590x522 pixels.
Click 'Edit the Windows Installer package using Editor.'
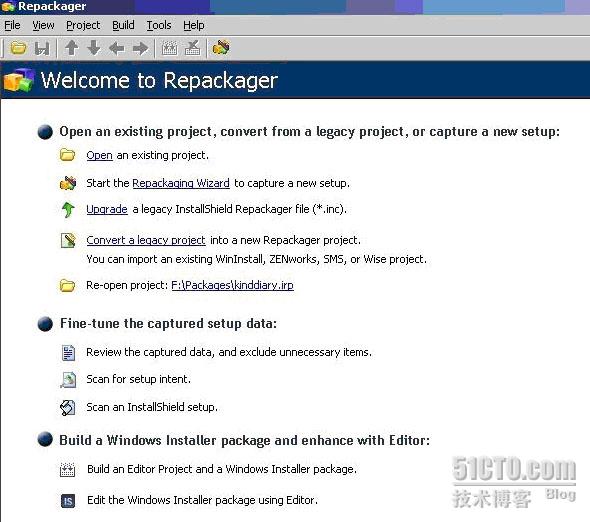[202, 500]
